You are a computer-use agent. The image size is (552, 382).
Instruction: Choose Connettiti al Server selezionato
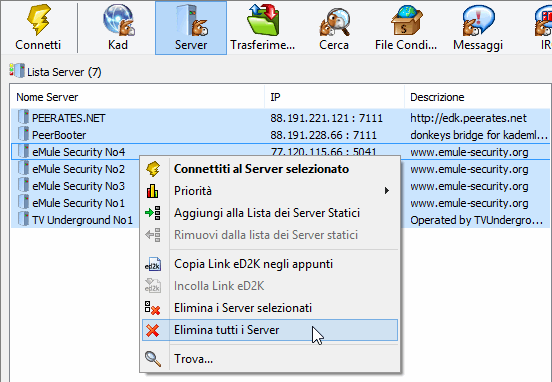[270, 169]
